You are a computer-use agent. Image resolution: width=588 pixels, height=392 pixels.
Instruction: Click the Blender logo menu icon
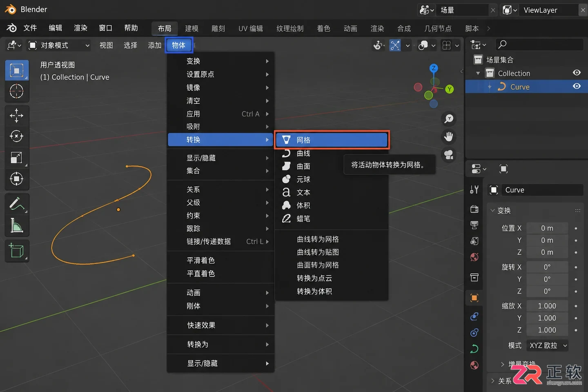point(11,28)
